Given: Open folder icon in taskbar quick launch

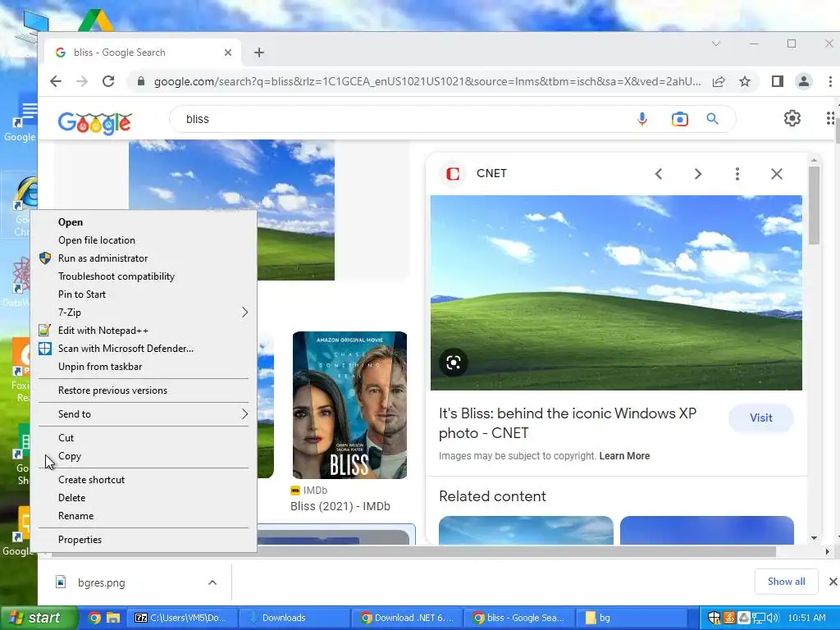Looking at the screenshot, I should click(113, 618).
